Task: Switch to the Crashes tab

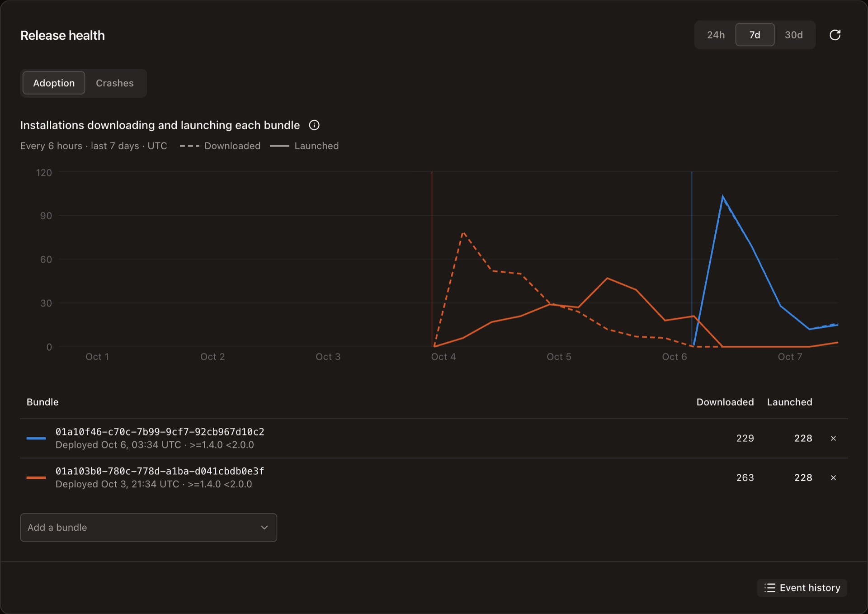Action: (x=115, y=83)
